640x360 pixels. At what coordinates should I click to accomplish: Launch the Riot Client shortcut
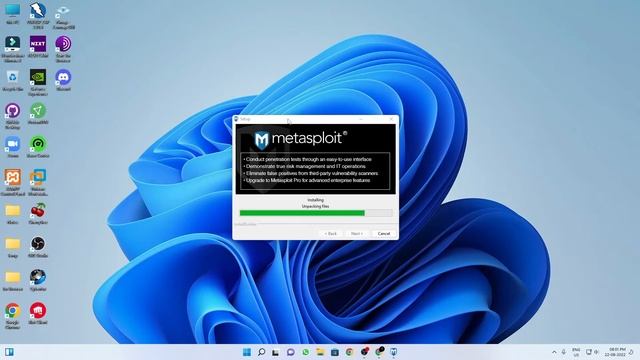point(38,313)
